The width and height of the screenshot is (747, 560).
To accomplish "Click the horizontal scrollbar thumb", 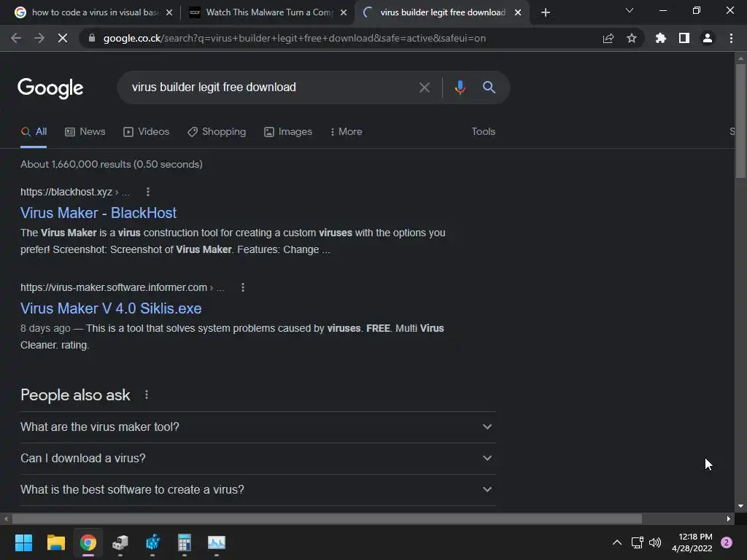I will tap(327, 518).
